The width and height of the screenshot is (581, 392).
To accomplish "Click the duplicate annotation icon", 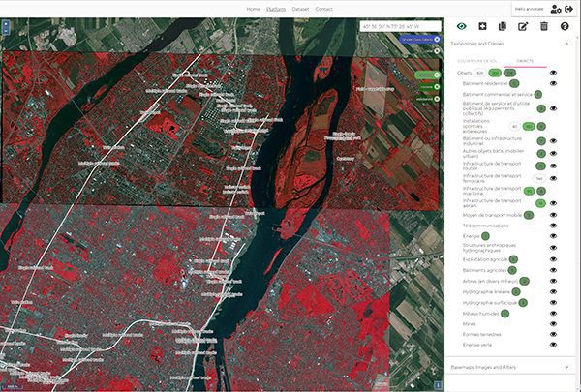I will click(x=503, y=26).
